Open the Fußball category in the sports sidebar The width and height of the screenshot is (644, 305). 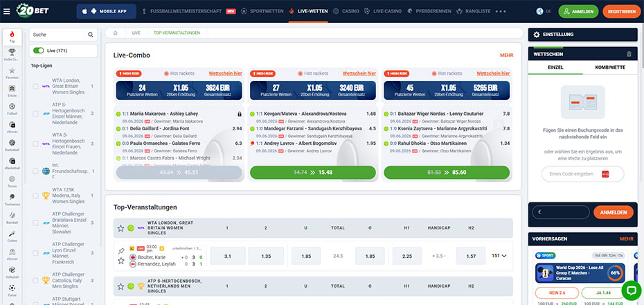[x=12, y=108]
